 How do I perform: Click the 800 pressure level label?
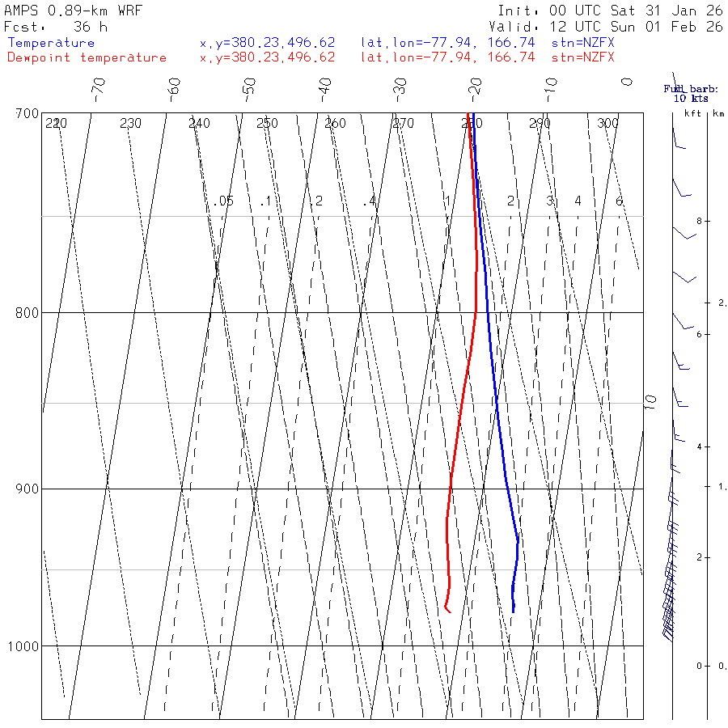[x=27, y=312]
